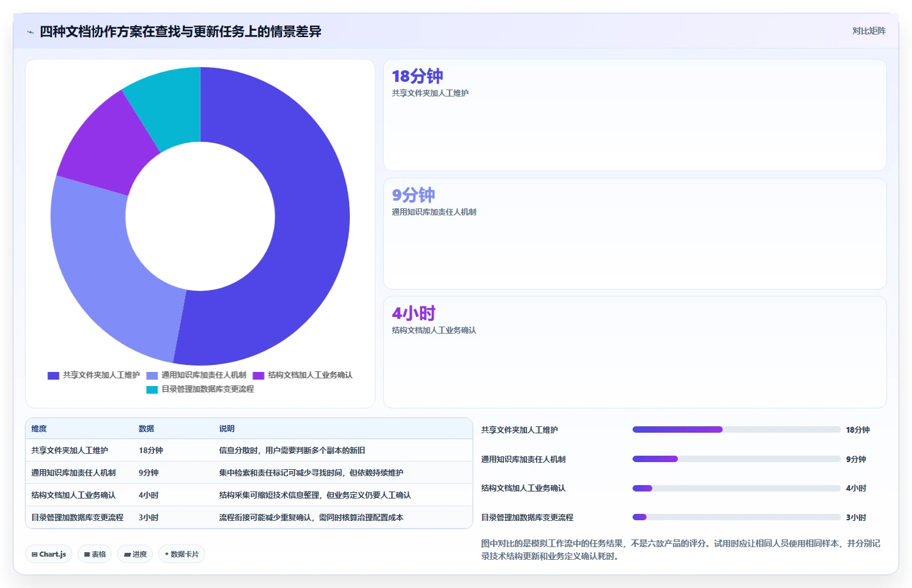Click the title icon beside 四种文档协作方案
This screenshot has width=912, height=588.
point(30,32)
